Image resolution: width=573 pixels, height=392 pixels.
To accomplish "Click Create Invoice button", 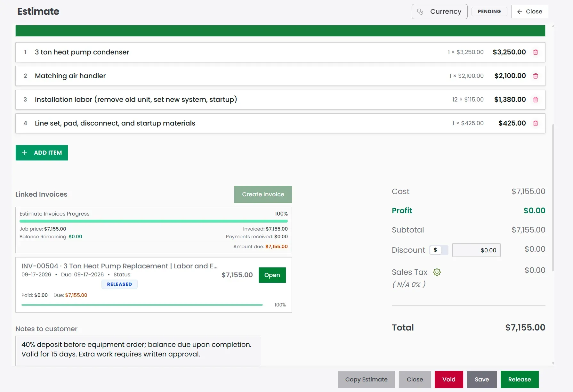I will (x=263, y=194).
